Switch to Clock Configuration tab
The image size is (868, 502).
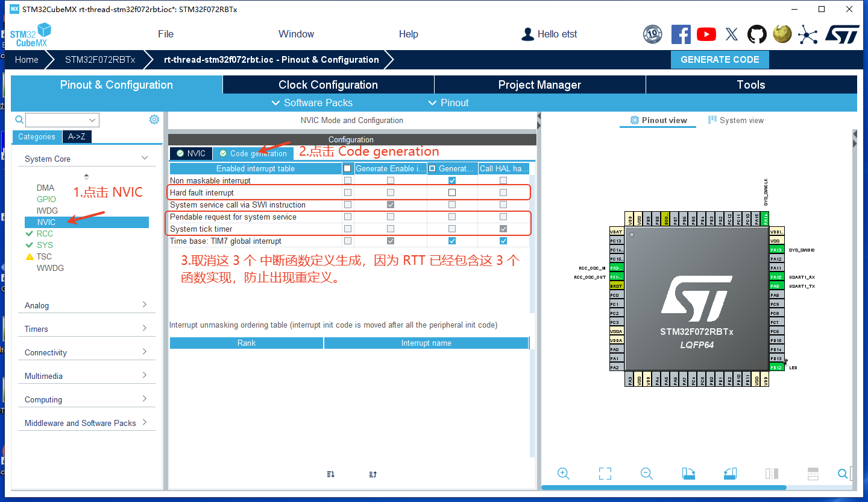click(329, 84)
